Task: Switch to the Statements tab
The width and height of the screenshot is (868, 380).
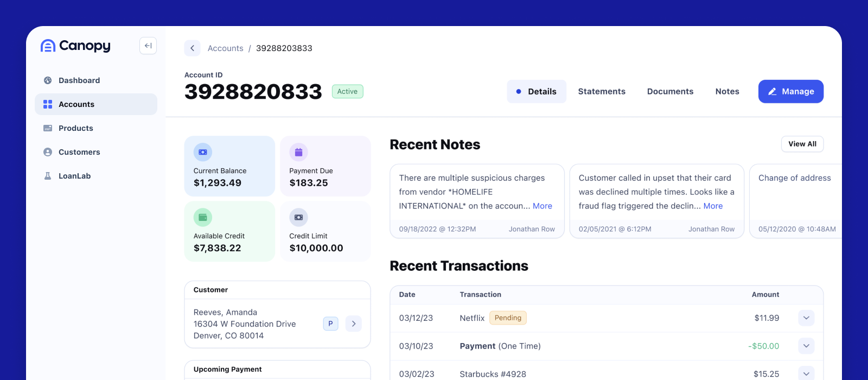Action: pyautogui.click(x=602, y=92)
